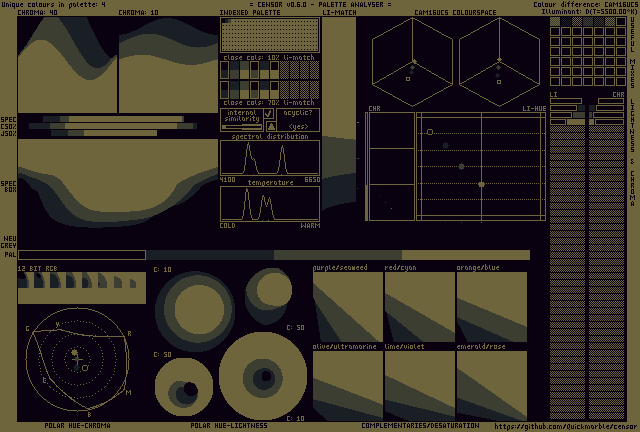640x432 pixels.
Task: Open the GitHub Quickmarble/censor link
Action: click(x=565, y=427)
